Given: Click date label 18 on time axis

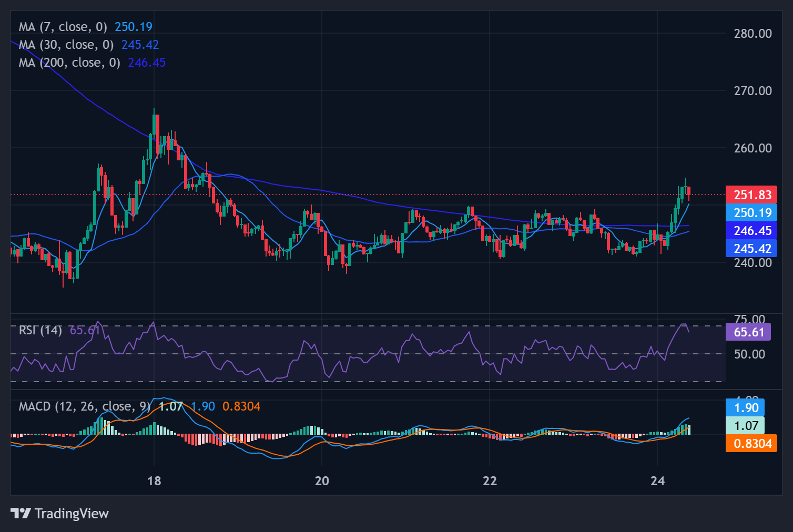Looking at the screenshot, I should click(154, 480).
